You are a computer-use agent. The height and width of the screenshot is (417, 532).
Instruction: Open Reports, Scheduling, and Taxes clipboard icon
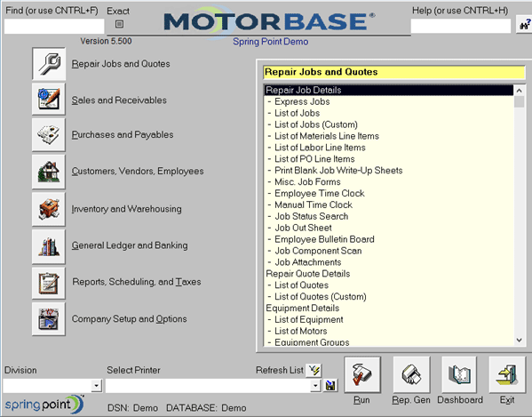49,284
